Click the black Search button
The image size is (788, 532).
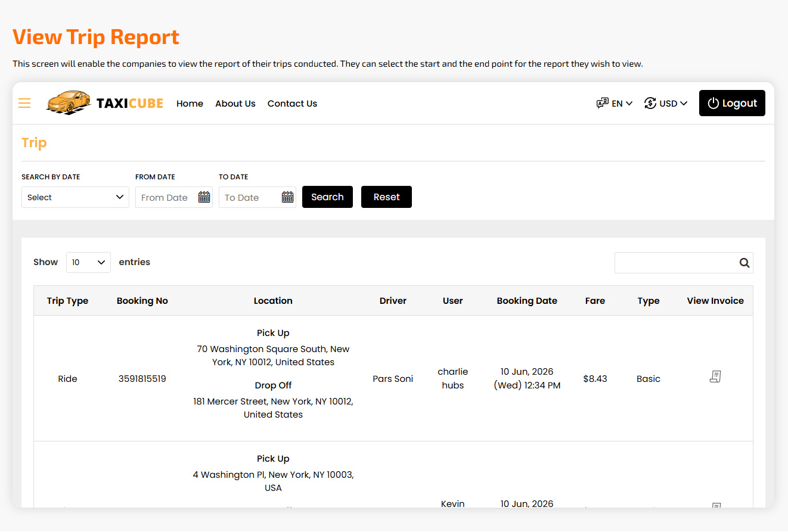(x=327, y=197)
